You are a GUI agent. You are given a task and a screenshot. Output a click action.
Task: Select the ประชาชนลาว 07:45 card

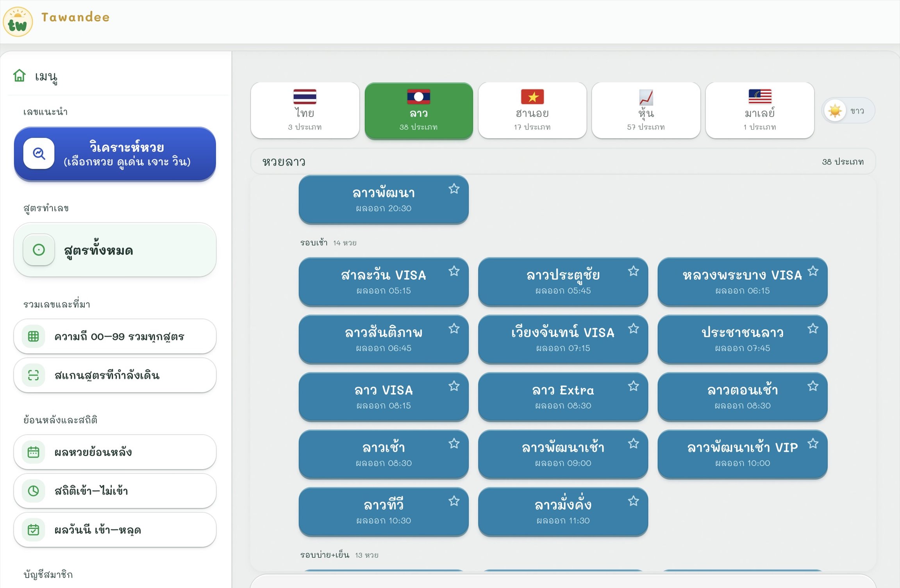(x=743, y=339)
